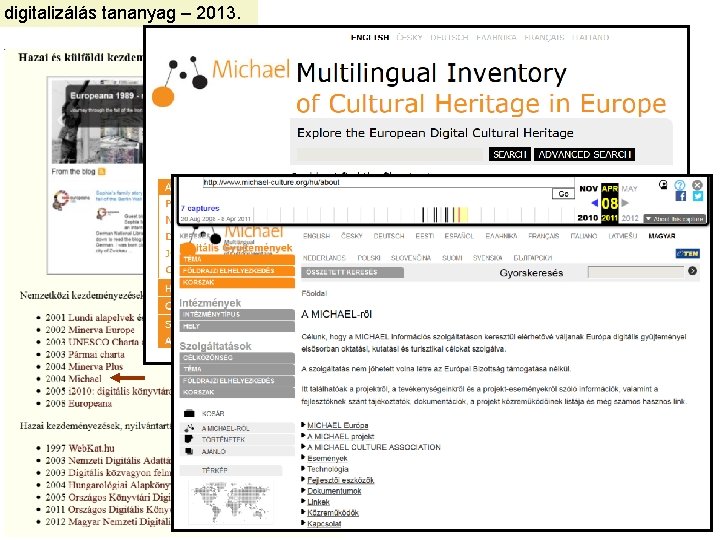The width and height of the screenshot is (720, 540).
Task: Click the A MICHAEL-RÓL sidebar icon
Action: pos(189,428)
